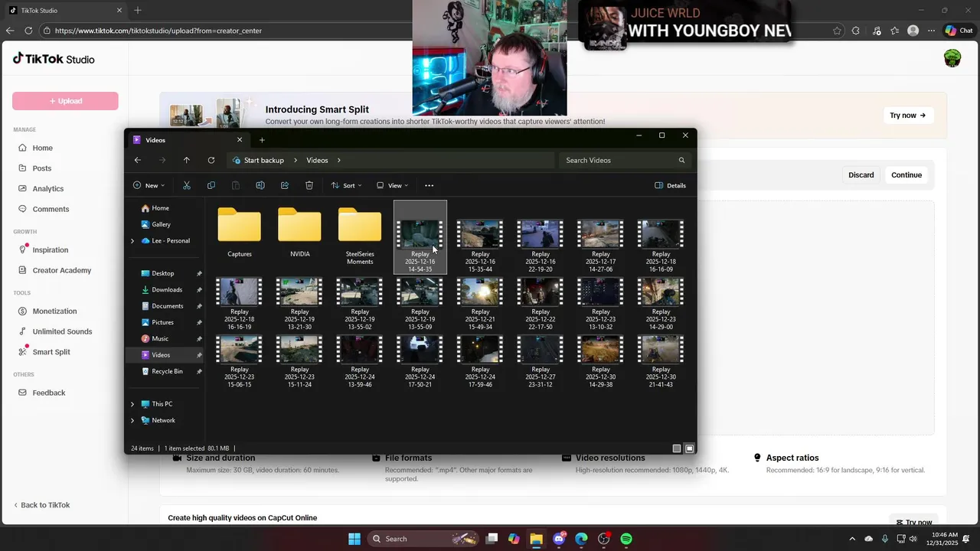Show hidden system tray icons
The width and height of the screenshot is (980, 551).
(852, 539)
